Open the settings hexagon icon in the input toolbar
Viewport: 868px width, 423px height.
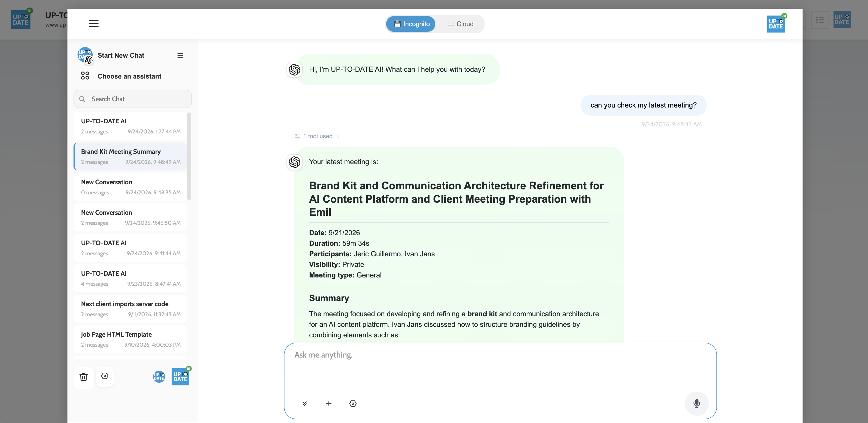point(353,404)
